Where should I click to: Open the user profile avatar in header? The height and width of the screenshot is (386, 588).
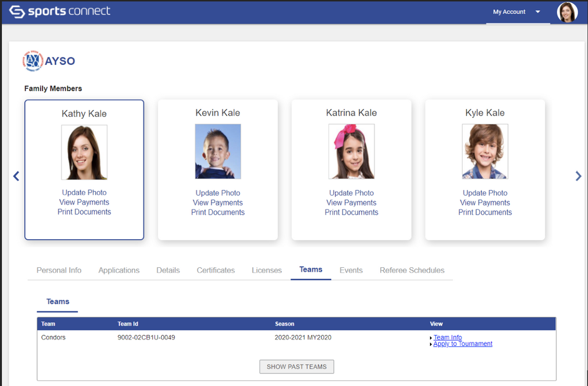[567, 12]
